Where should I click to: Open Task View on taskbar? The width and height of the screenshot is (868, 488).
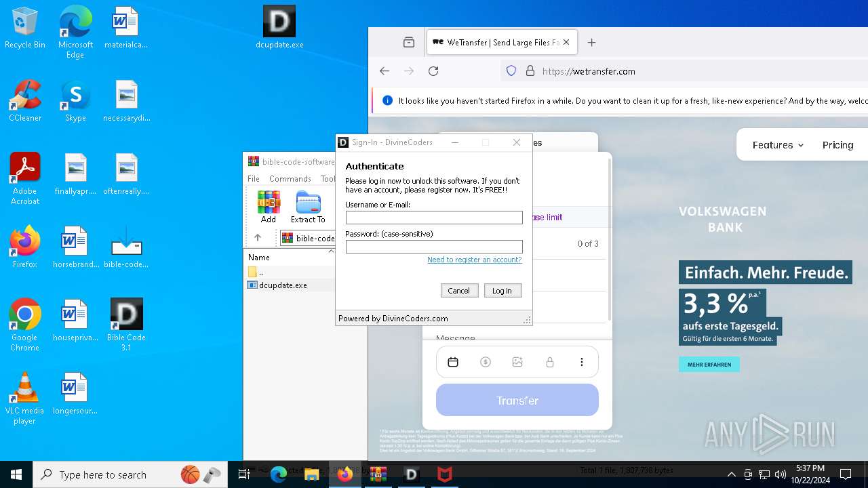[245, 474]
